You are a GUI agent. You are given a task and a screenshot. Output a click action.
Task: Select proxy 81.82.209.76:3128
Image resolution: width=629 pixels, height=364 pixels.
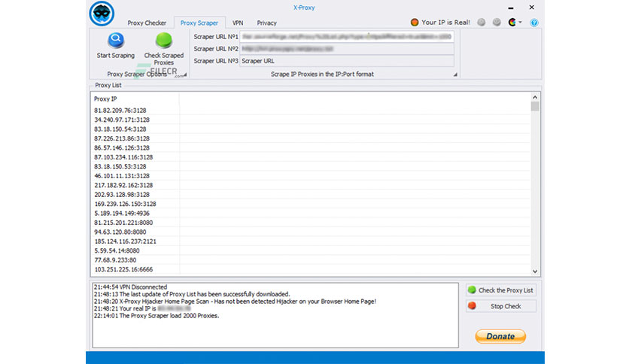click(x=120, y=111)
